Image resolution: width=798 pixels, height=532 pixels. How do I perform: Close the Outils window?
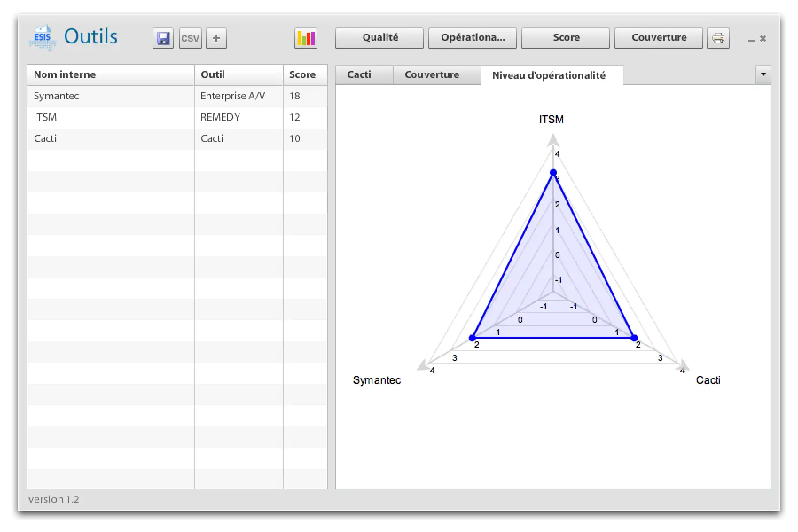(x=763, y=39)
